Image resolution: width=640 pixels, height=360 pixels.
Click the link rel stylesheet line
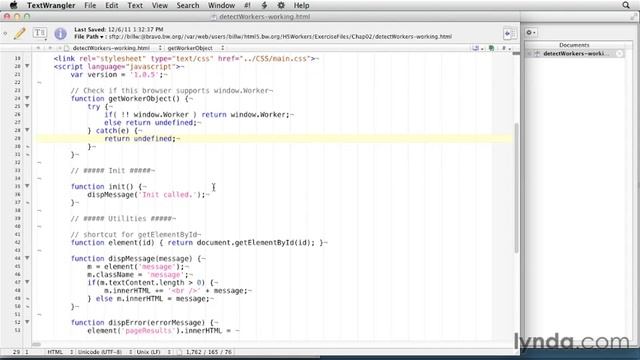[184, 59]
